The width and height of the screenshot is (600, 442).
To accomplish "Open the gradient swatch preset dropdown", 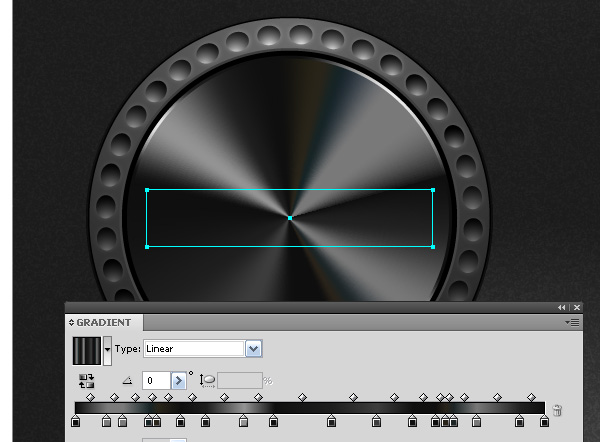I will click(108, 351).
